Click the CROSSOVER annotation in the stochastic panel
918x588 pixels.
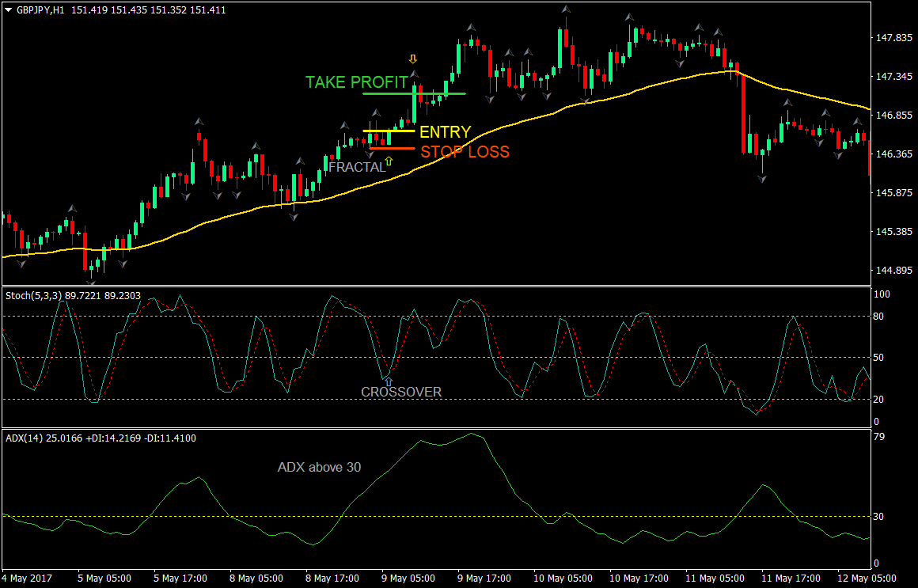(401, 392)
